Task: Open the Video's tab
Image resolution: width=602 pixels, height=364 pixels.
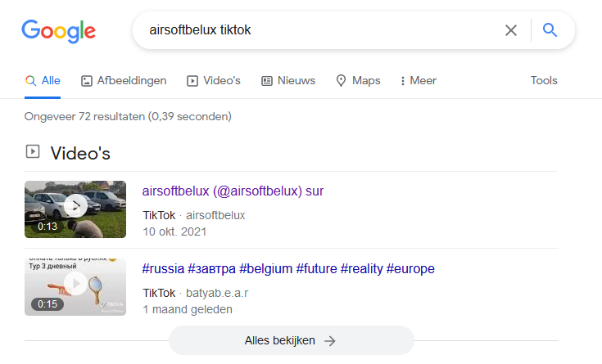Action: [214, 80]
